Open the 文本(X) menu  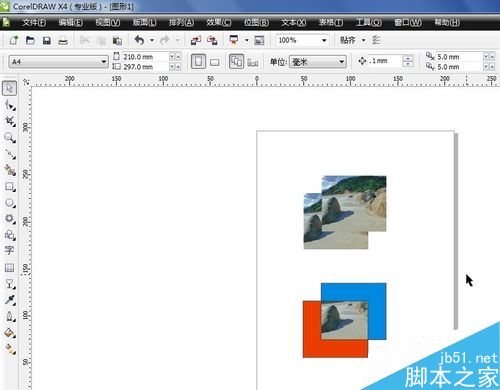[294, 23]
